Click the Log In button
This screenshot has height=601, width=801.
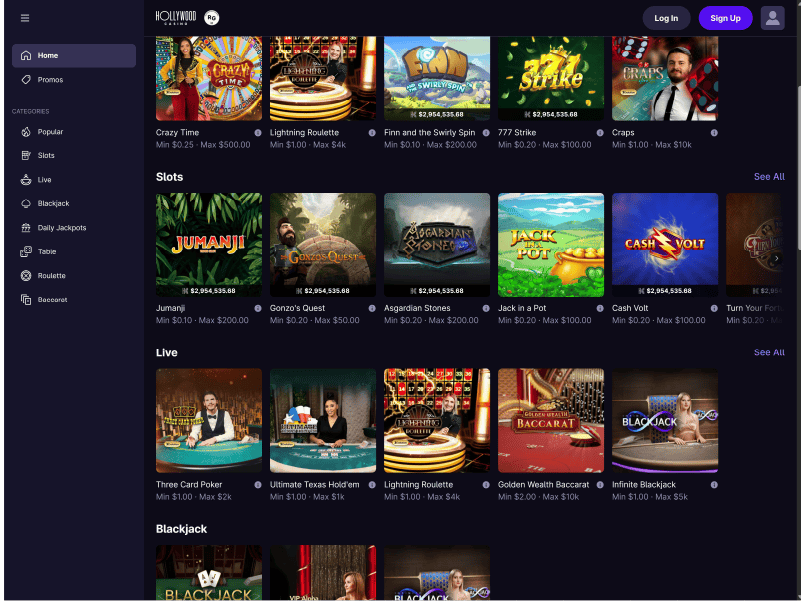(666, 18)
